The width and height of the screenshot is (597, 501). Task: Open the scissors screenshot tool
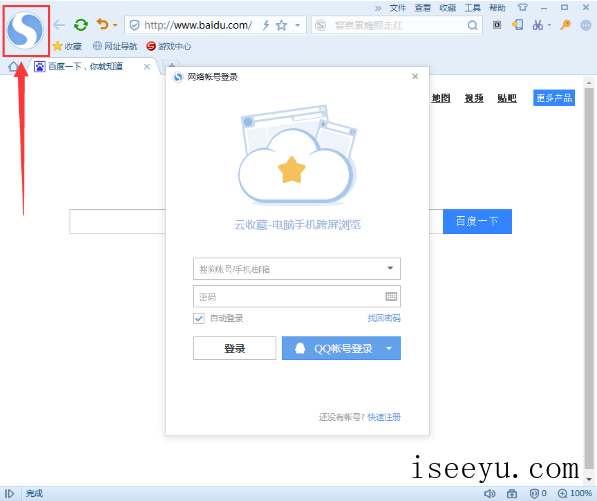[538, 25]
